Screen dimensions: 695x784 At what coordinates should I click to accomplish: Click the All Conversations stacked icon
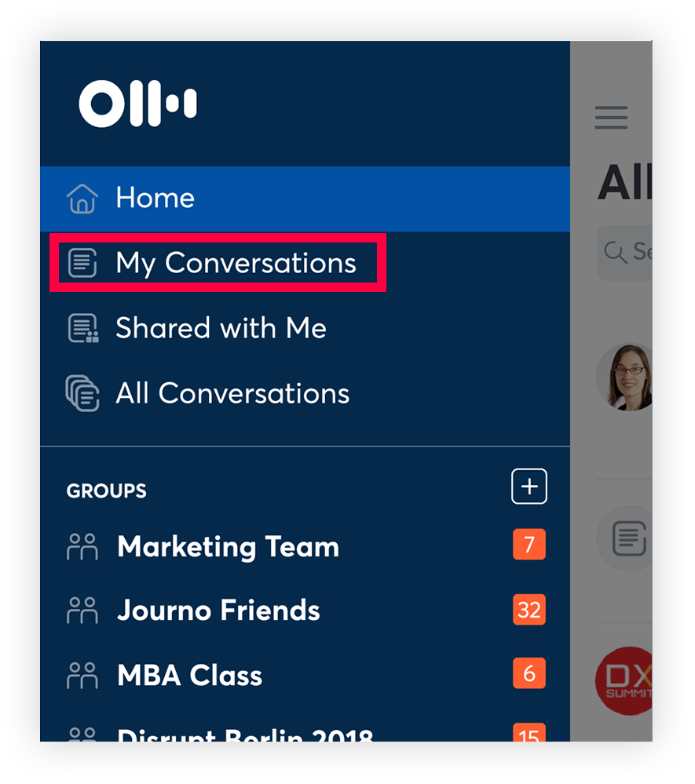(82, 393)
